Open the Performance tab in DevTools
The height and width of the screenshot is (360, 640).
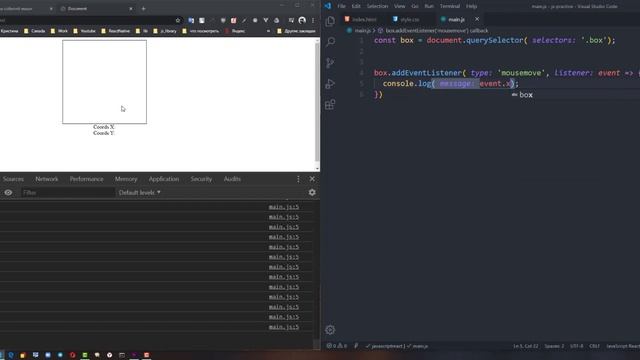pyautogui.click(x=87, y=179)
